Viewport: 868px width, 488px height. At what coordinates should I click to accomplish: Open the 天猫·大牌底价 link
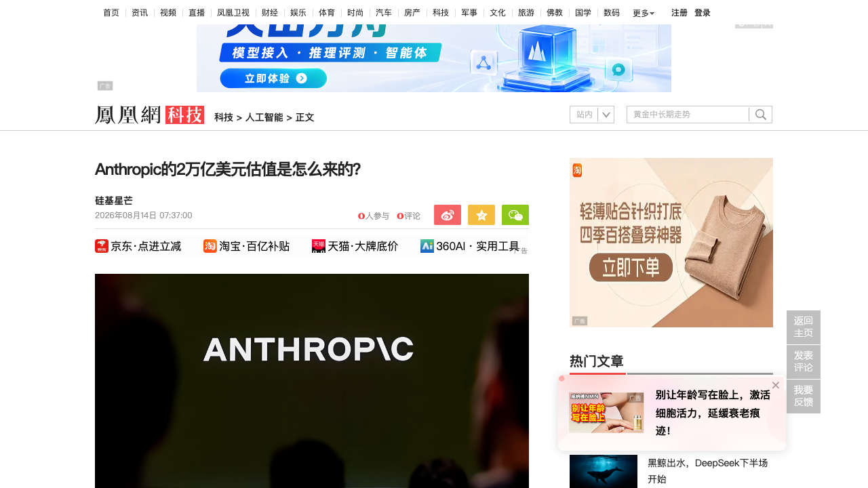[355, 246]
